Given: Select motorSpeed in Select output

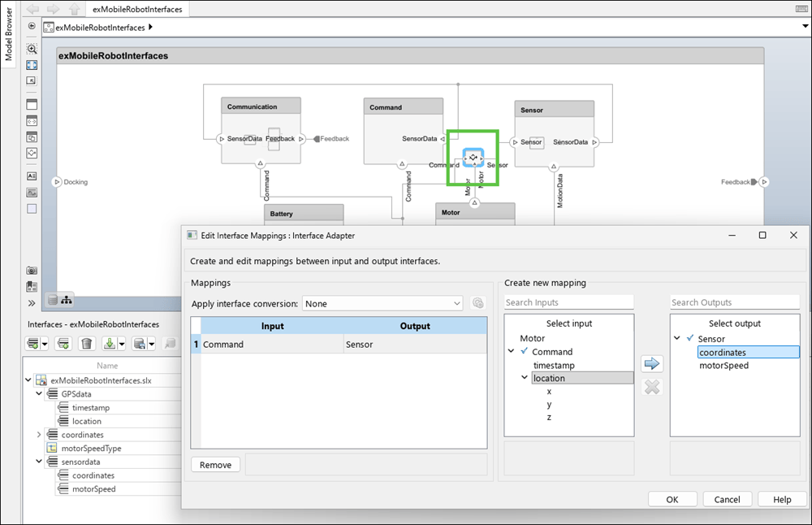Looking at the screenshot, I should point(723,366).
